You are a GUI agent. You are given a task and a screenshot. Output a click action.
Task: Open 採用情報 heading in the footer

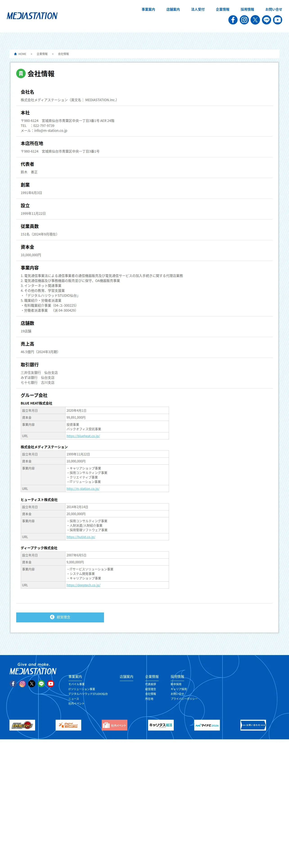[177, 677]
